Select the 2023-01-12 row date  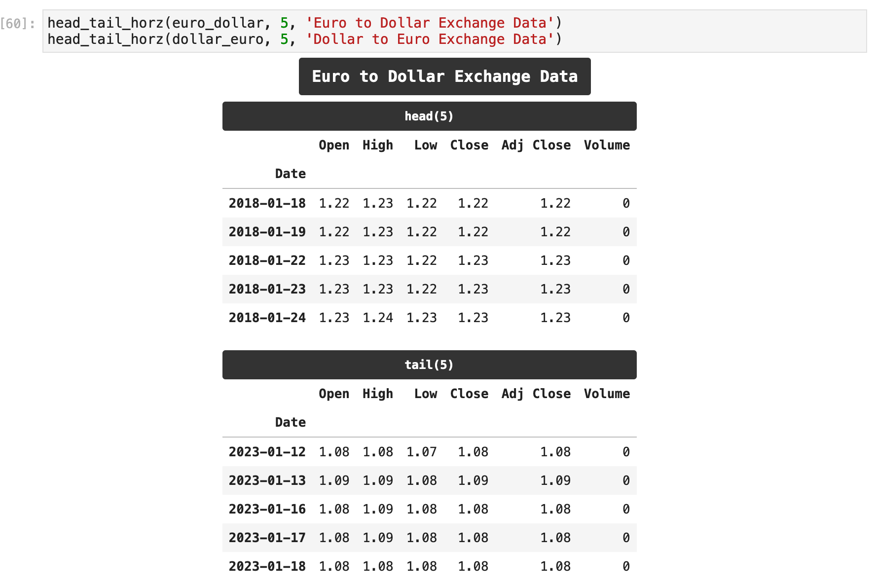click(x=267, y=452)
